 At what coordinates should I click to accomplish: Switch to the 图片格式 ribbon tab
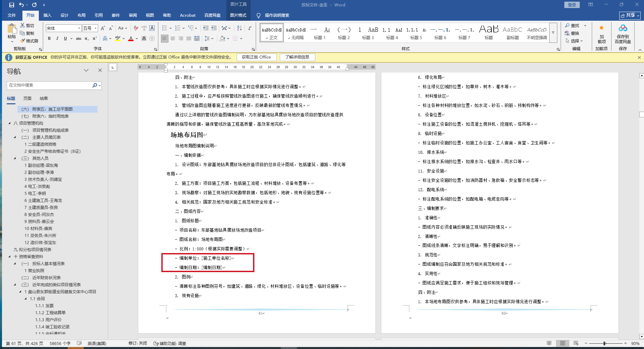pyautogui.click(x=238, y=15)
